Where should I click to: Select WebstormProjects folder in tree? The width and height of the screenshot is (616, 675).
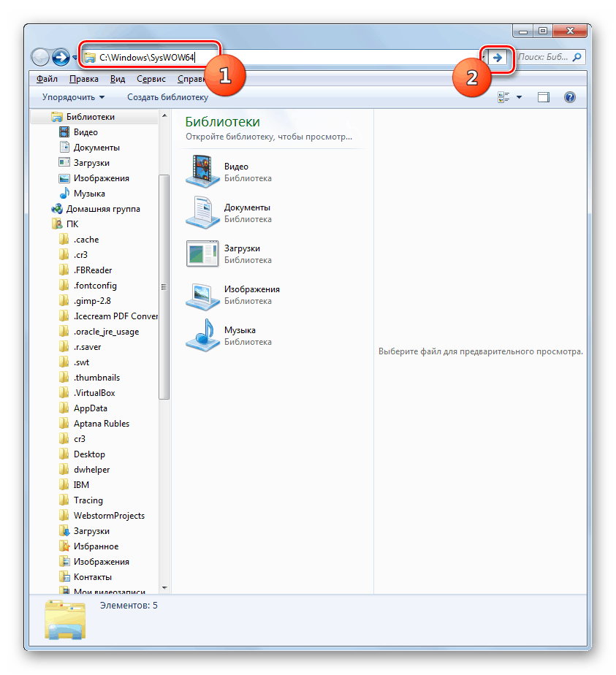(x=109, y=516)
